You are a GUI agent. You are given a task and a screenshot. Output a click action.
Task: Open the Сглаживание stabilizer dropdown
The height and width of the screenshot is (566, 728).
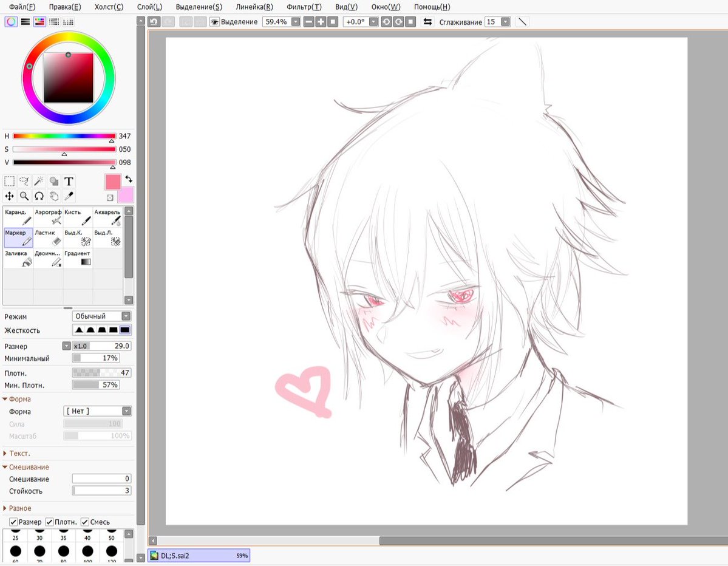(506, 22)
